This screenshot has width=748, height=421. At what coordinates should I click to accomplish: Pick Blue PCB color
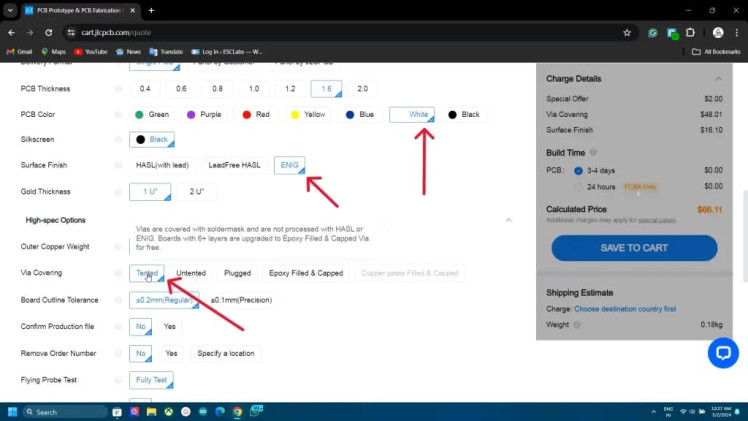pos(360,114)
